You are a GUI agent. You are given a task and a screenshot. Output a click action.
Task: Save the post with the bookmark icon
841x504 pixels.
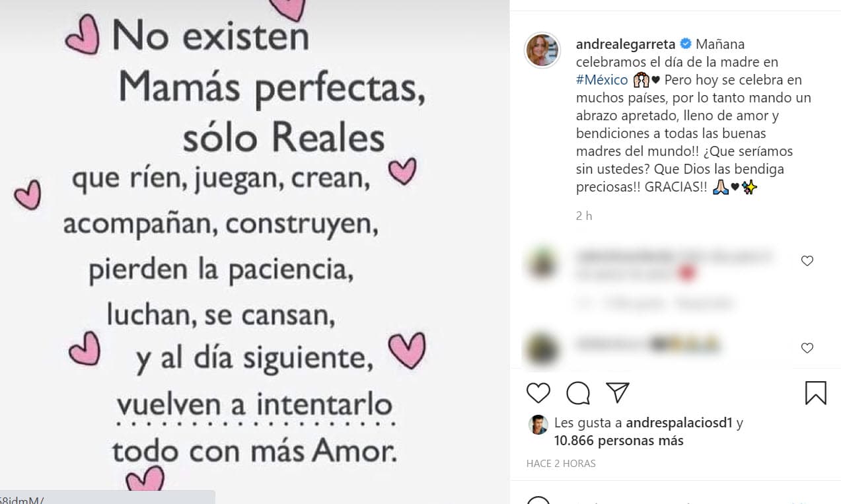pyautogui.click(x=816, y=392)
